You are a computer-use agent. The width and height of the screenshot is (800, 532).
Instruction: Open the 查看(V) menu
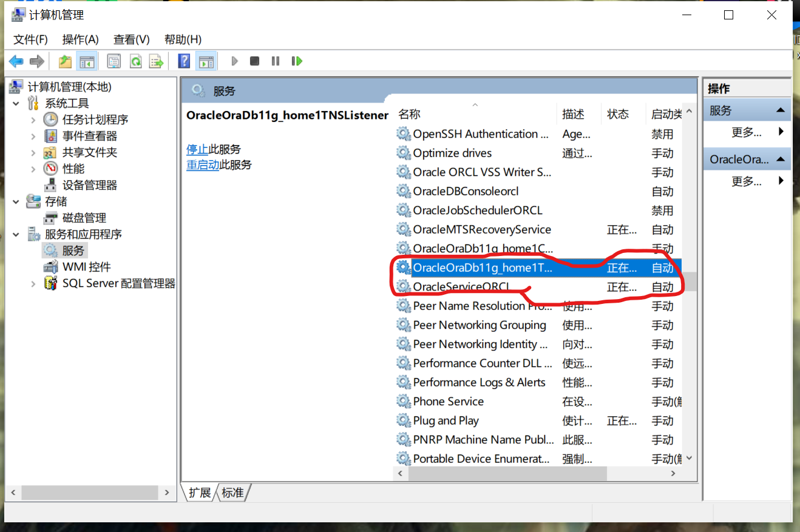[132, 39]
